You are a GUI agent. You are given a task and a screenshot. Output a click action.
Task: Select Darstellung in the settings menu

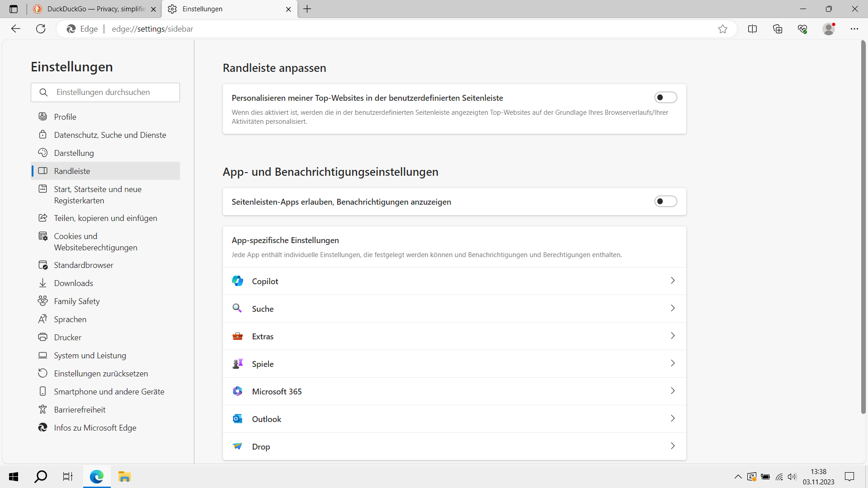[74, 153]
